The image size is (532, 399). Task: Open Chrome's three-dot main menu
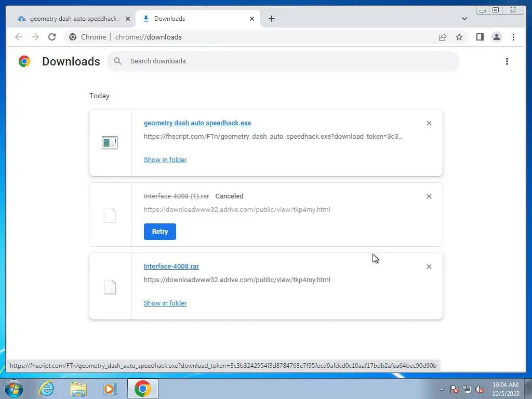[513, 37]
